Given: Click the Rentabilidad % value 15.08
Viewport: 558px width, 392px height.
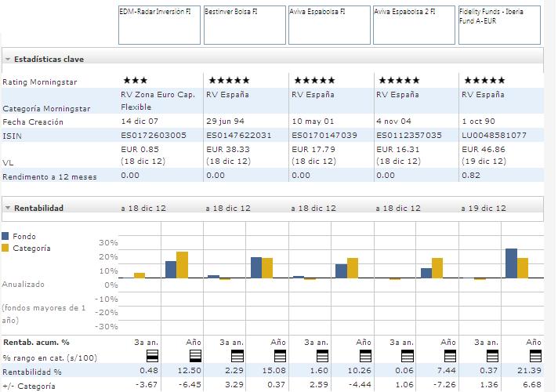Looking at the screenshot, I should (x=274, y=370).
